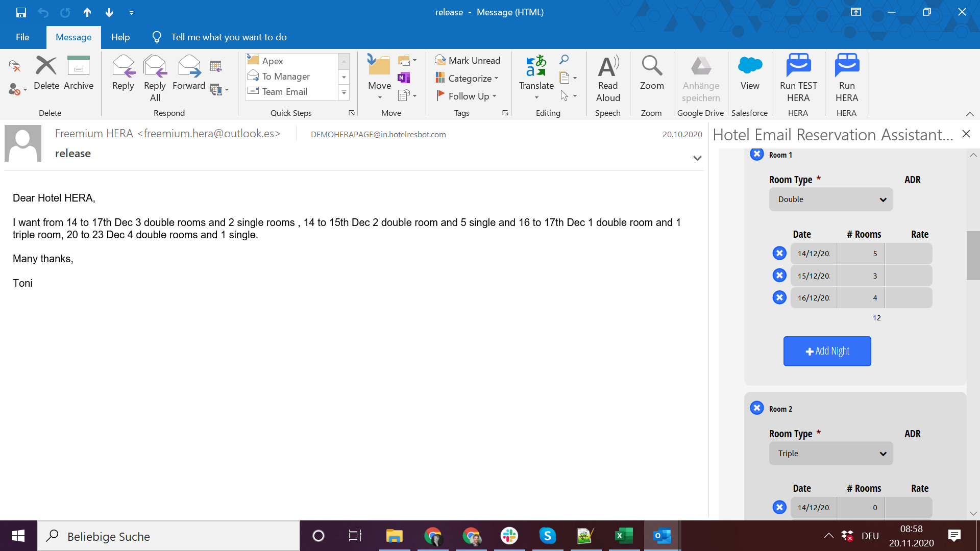Delete the 15/12 night row in Room 1

[779, 275]
